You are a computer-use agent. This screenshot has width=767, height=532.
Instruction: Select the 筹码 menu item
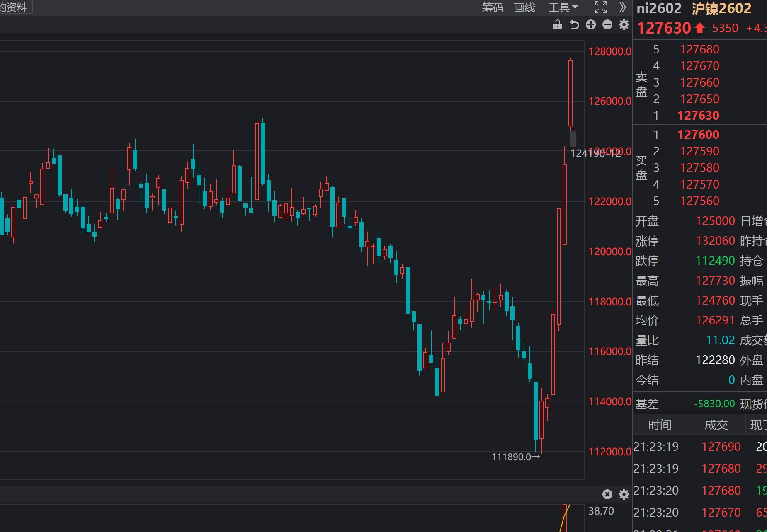[493, 7]
